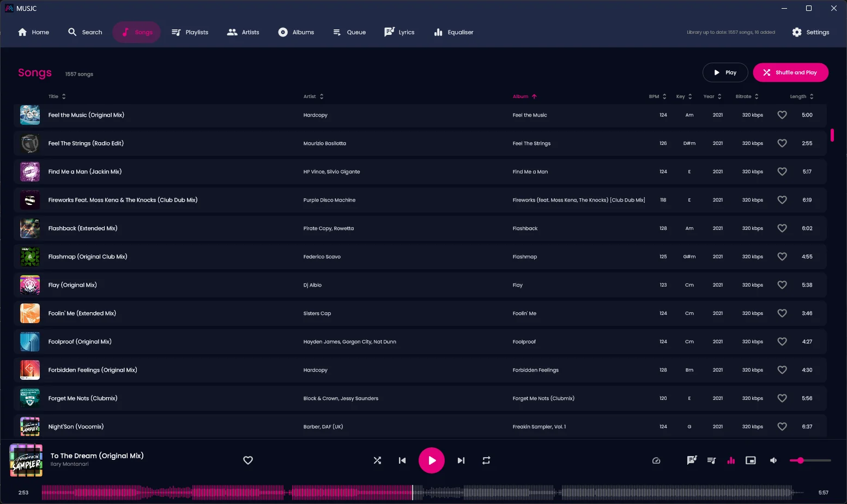Screen dimensions: 847x504
Task: Like Flashmap (Original Club Mix)
Action: pyautogui.click(x=782, y=257)
